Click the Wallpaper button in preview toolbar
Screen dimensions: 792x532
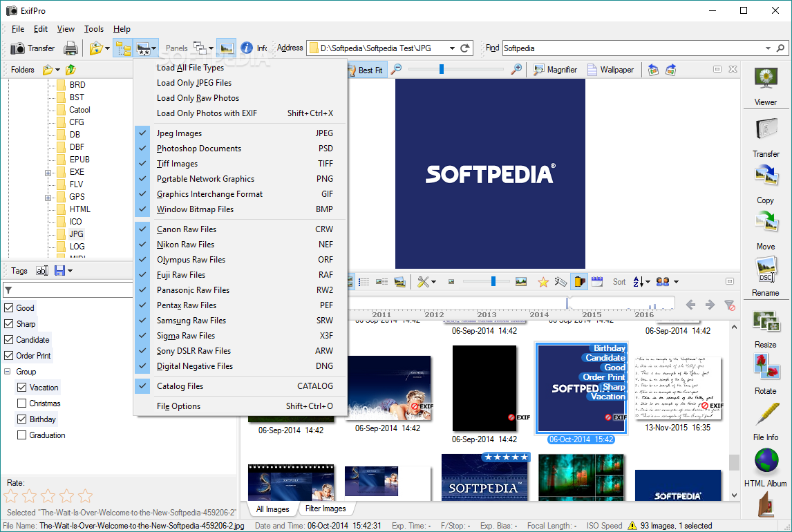click(x=610, y=70)
